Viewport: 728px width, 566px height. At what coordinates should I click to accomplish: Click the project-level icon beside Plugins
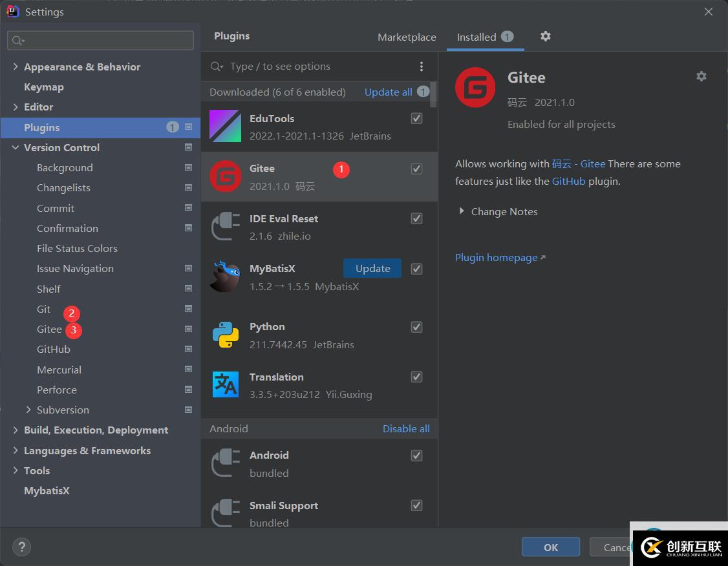point(189,127)
